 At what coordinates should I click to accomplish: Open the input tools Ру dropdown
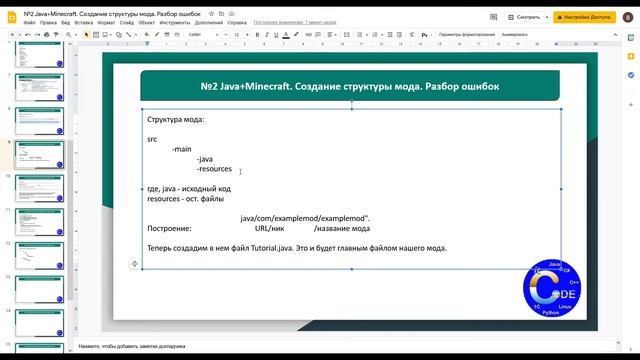(x=426, y=35)
